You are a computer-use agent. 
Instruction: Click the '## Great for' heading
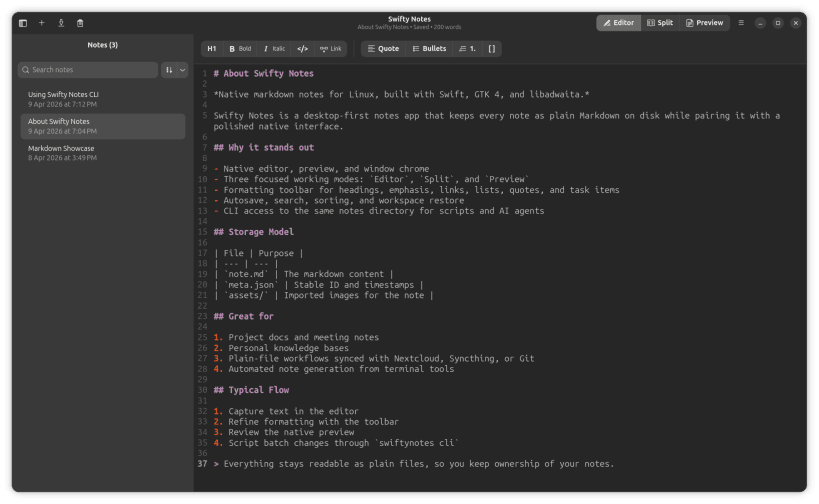pos(243,317)
